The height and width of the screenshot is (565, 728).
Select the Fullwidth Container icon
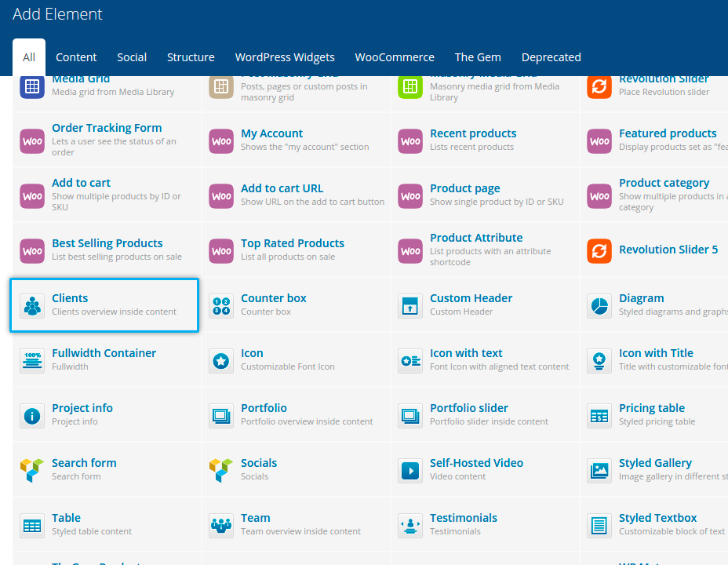coord(32,361)
